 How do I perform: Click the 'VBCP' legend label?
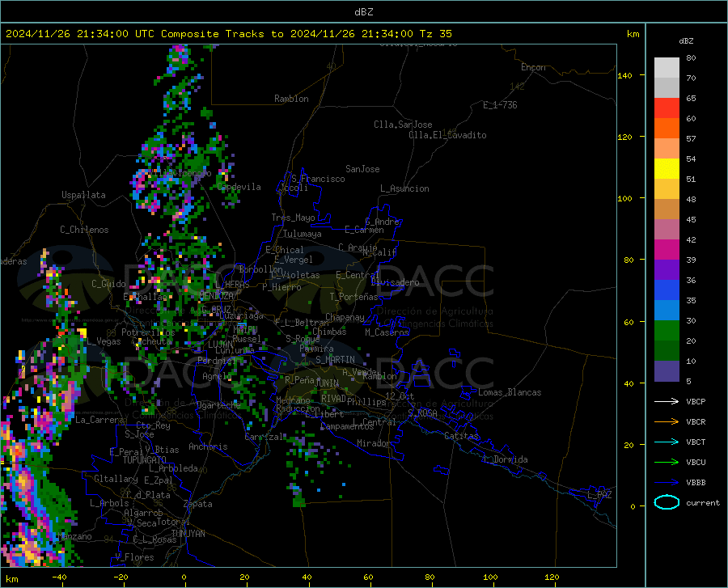696,401
